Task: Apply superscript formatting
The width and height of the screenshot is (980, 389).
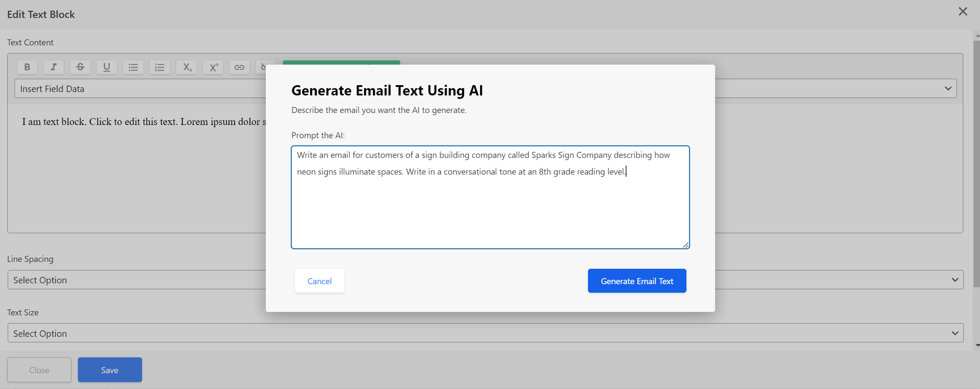Action: tap(213, 67)
